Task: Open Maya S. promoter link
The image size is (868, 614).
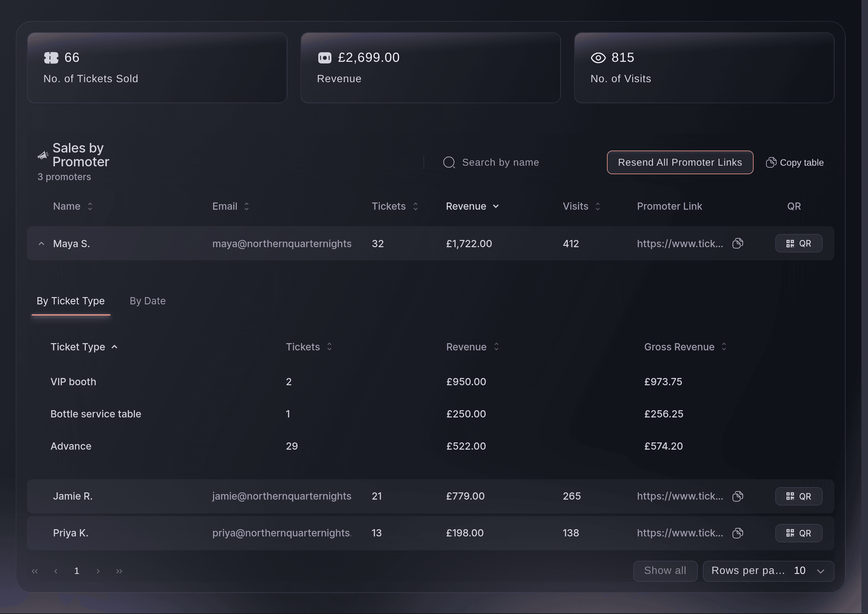Action: coord(680,244)
